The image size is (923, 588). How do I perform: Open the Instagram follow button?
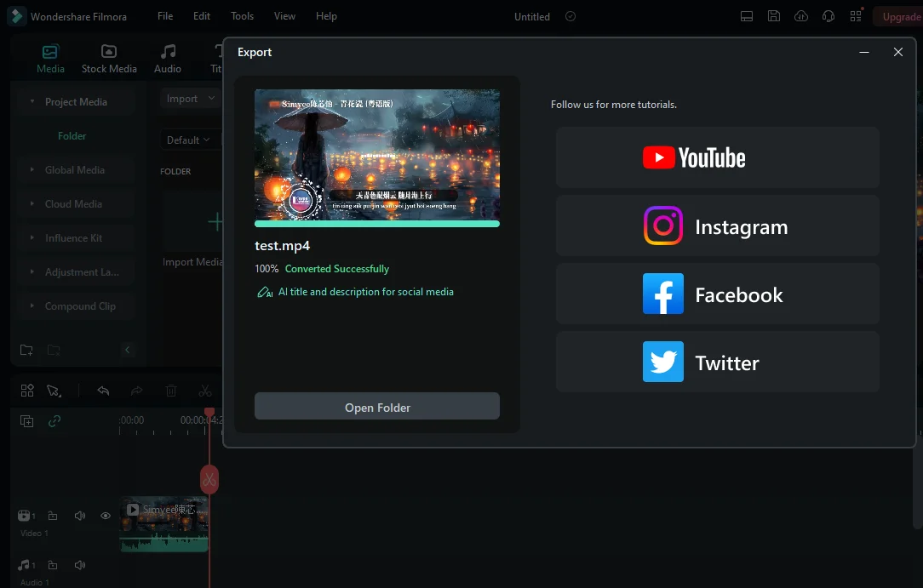718,225
